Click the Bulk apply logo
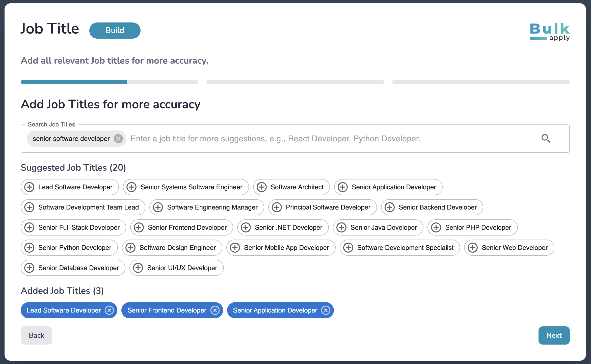Image resolution: width=591 pixels, height=364 pixels. click(550, 32)
